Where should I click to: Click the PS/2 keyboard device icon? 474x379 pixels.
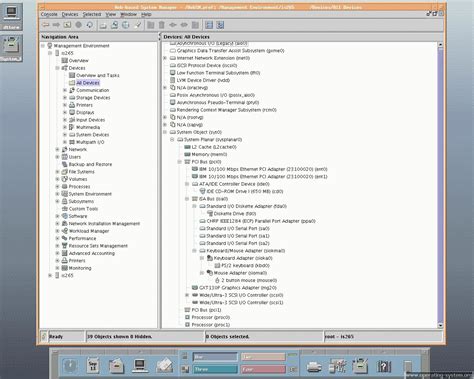click(x=217, y=265)
